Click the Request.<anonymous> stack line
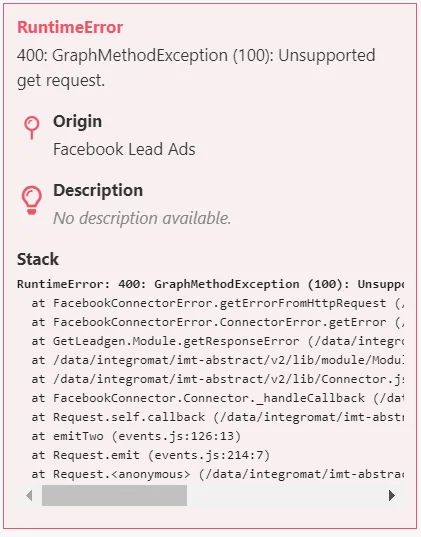Image resolution: width=421 pixels, height=537 pixels. pos(218,474)
